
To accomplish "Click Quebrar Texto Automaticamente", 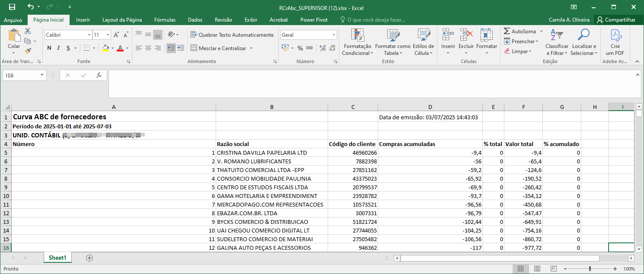I will pyautogui.click(x=232, y=35).
